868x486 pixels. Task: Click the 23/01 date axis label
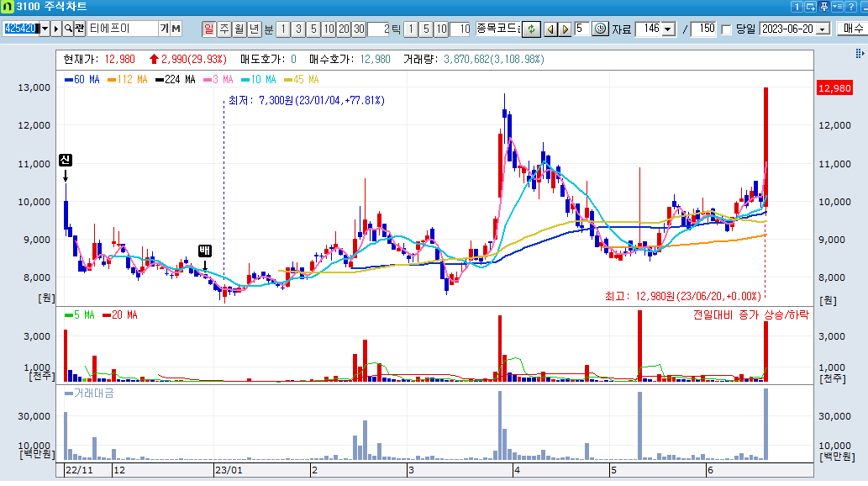click(228, 470)
